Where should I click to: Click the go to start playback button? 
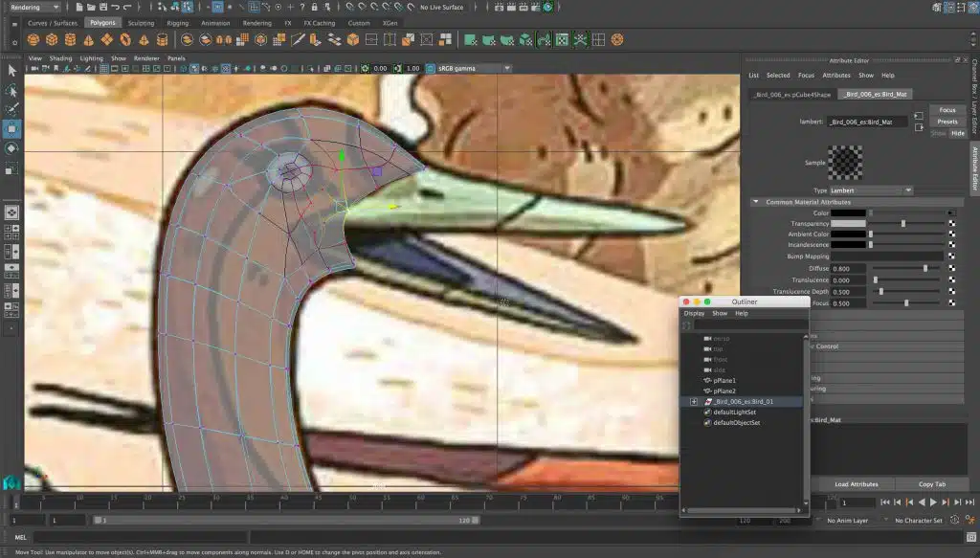coord(885,502)
